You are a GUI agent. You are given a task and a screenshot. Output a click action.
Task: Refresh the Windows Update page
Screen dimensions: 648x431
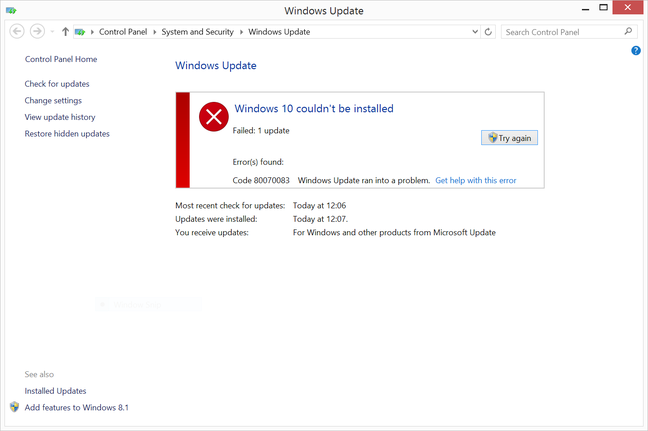(488, 32)
